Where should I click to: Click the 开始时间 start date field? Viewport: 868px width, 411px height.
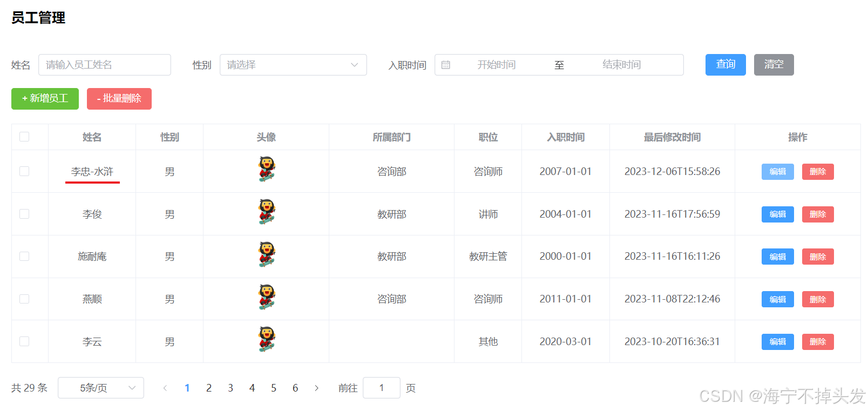click(x=496, y=65)
